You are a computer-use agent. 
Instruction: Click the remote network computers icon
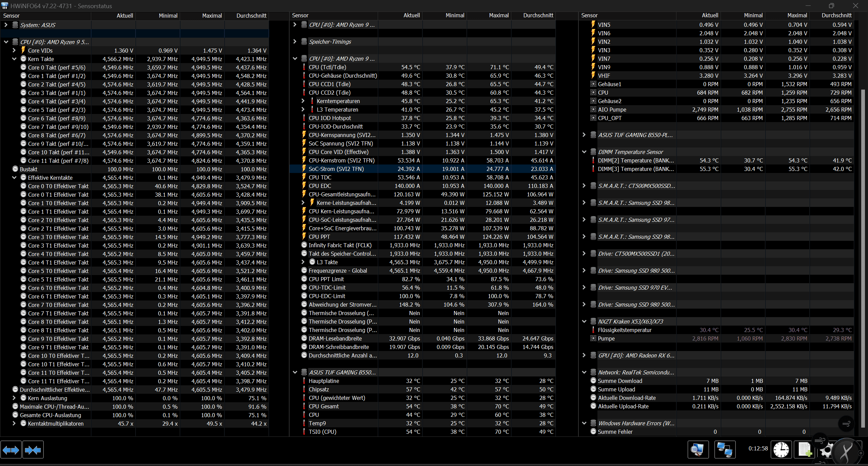725,450
